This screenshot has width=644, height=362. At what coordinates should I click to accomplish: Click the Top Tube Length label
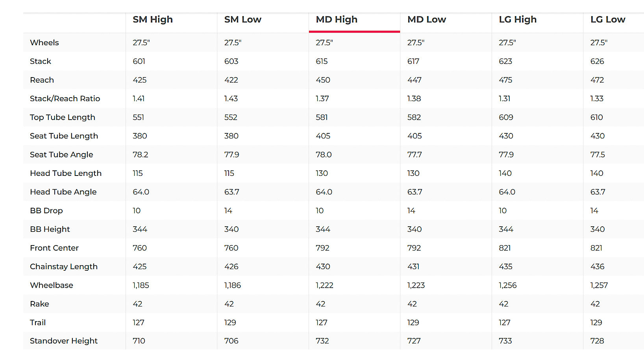[63, 117]
